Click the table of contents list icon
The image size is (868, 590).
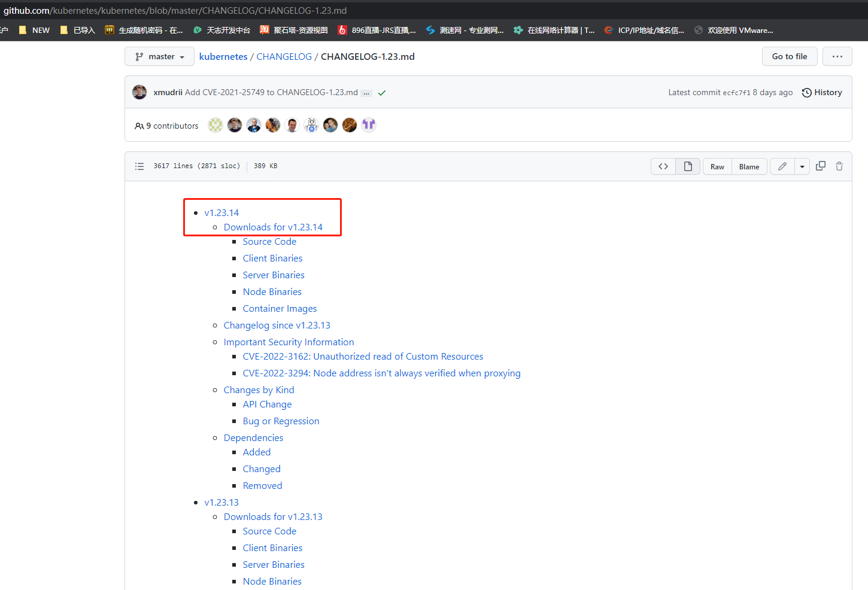(x=139, y=166)
